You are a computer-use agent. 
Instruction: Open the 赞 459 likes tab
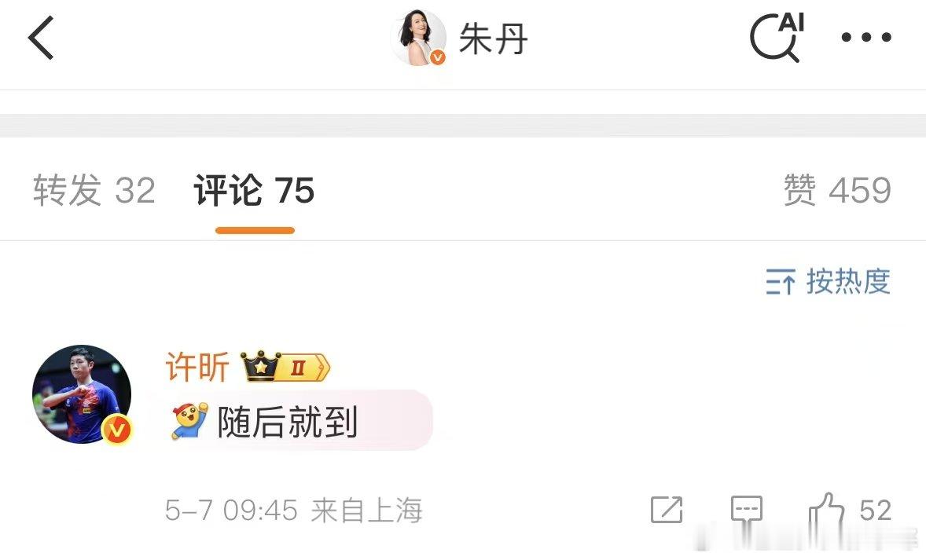coord(837,190)
